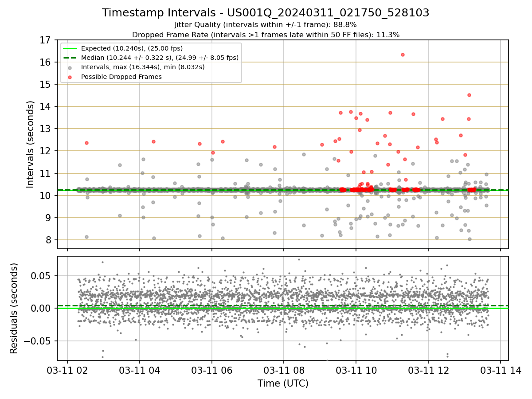
Task: Click the x-axis tick label '03-11 06'
Action: (212, 371)
